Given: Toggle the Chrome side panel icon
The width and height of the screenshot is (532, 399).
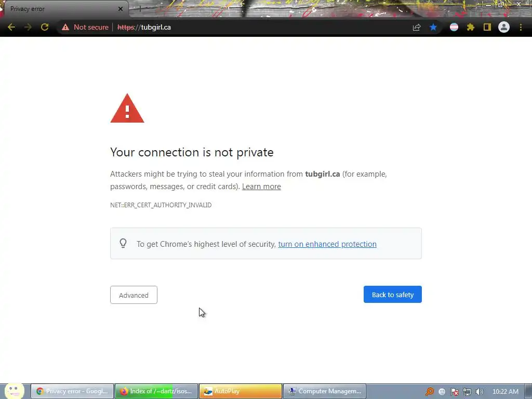Looking at the screenshot, I should tap(487, 27).
